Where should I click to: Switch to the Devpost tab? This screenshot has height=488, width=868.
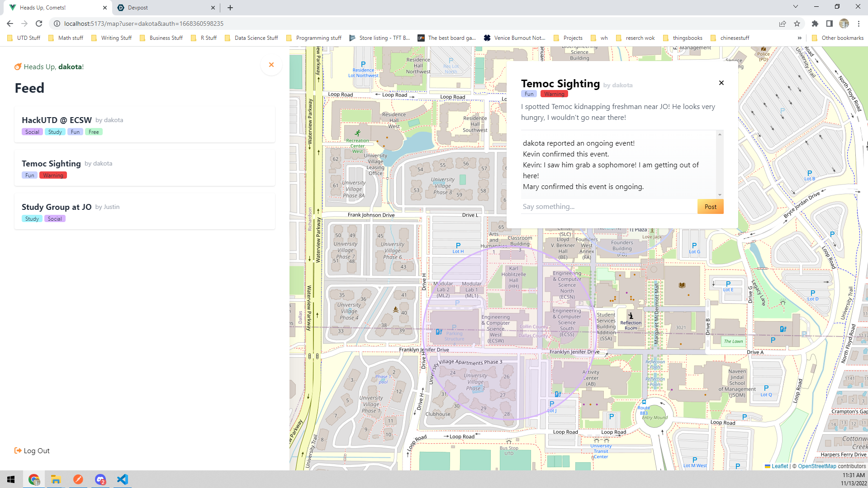(x=165, y=8)
